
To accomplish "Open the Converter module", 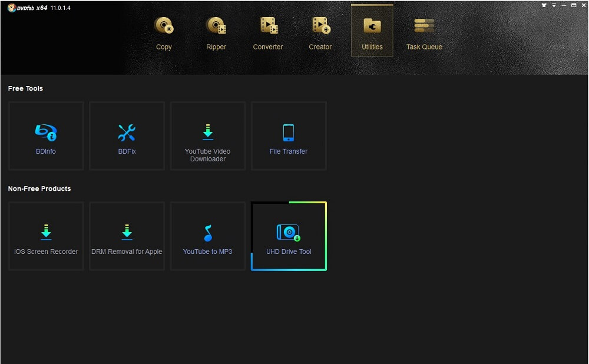I will (x=268, y=33).
